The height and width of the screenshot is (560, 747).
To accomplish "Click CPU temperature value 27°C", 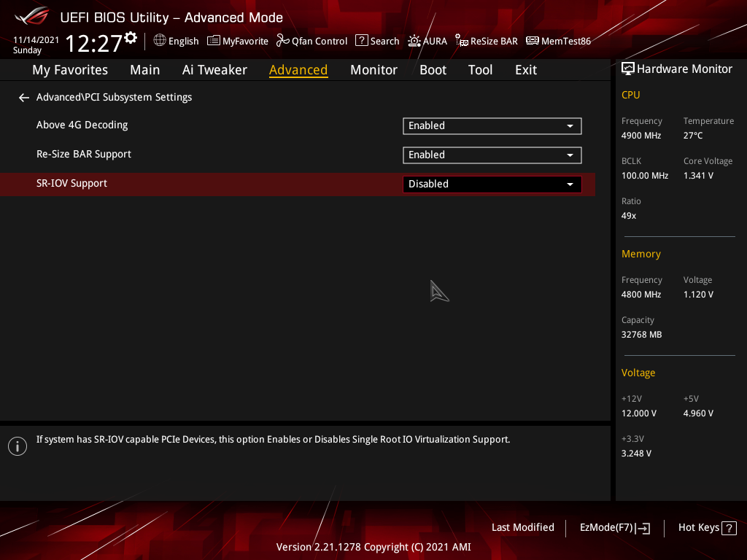I will [x=693, y=136].
